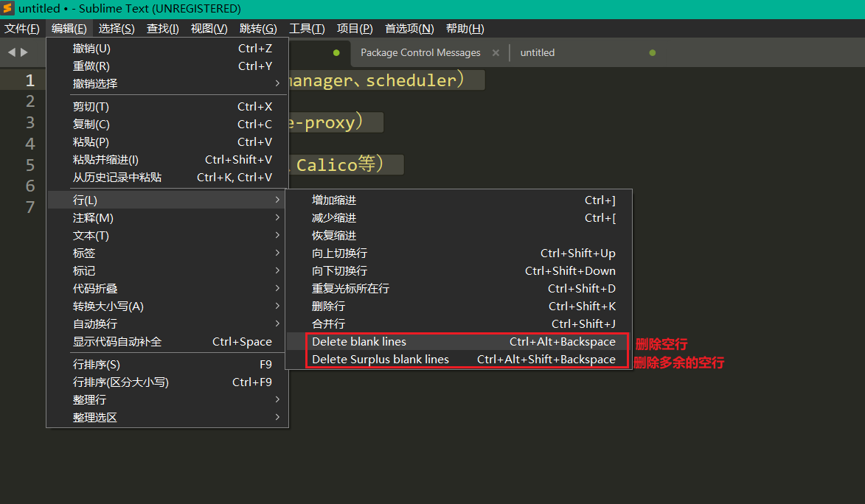Viewport: 865px width, 504px height.
Task: Choose 剪切(T) cut
Action: (167, 107)
